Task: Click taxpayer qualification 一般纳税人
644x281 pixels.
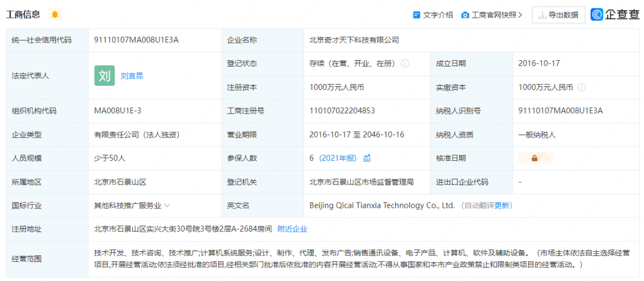Action: pyautogui.click(x=537, y=134)
